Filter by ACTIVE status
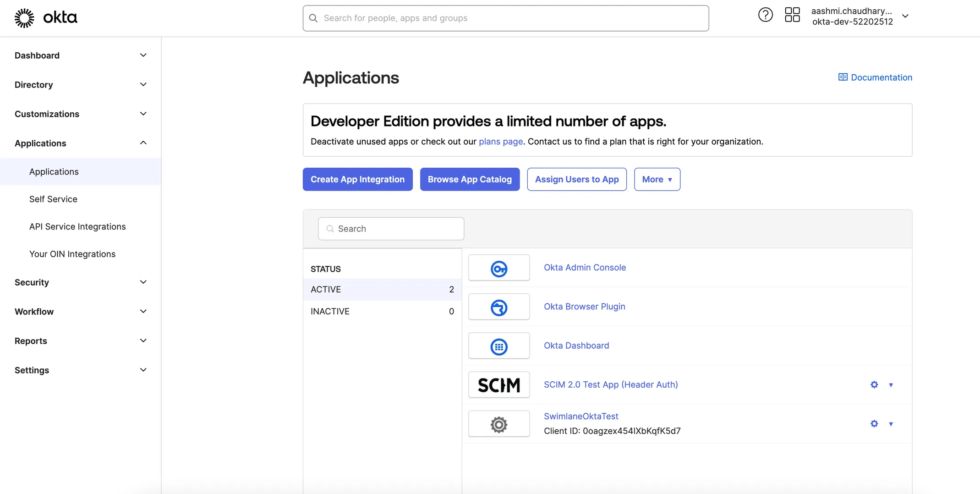The width and height of the screenshot is (980, 494). tap(382, 290)
